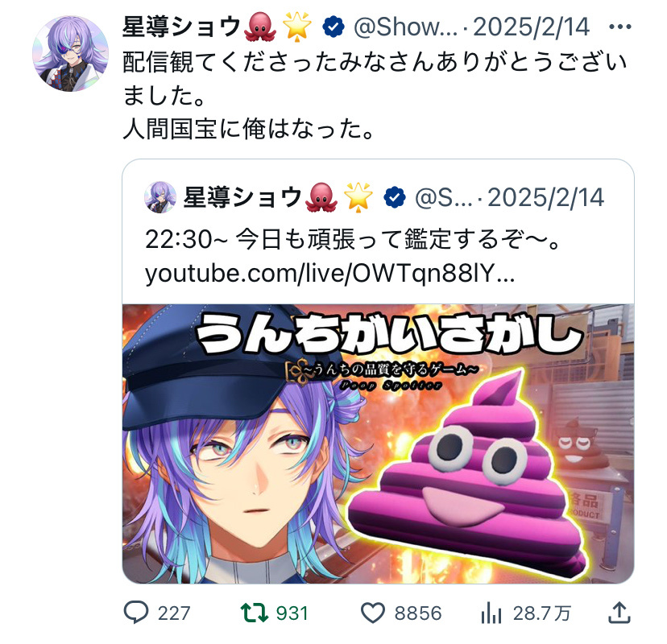
Task: Open the three-dot more options menu
Action: click(x=619, y=27)
